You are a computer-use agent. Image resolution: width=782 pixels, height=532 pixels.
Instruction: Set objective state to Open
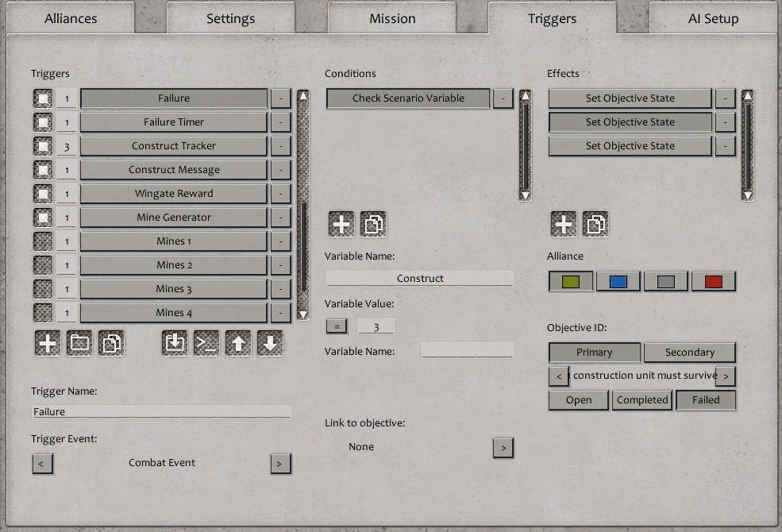tap(579, 400)
